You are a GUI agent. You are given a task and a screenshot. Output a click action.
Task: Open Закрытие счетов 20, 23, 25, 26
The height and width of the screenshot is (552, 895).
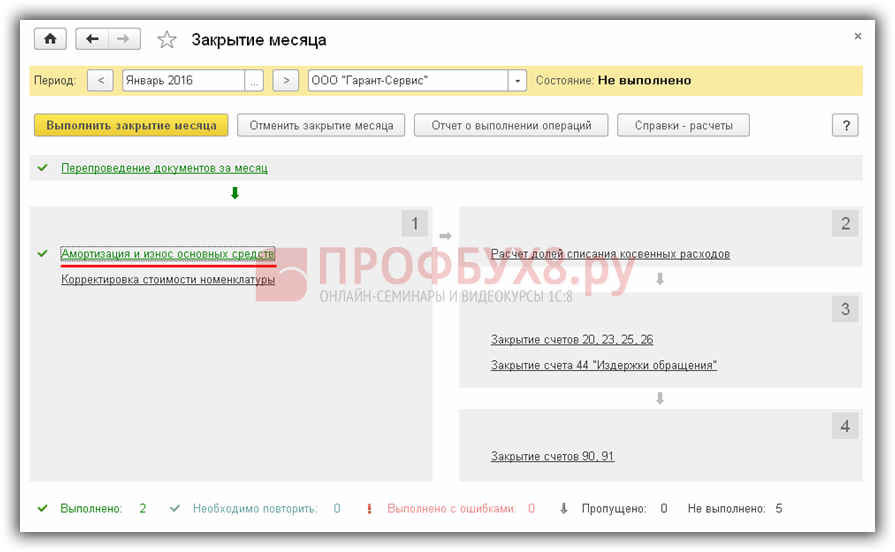click(571, 340)
